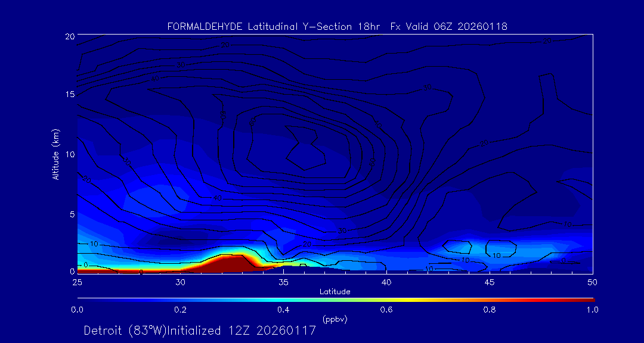Image resolution: width=644 pixels, height=343 pixels.
Task: Click the color scale label 0.6
Action: 386,310
